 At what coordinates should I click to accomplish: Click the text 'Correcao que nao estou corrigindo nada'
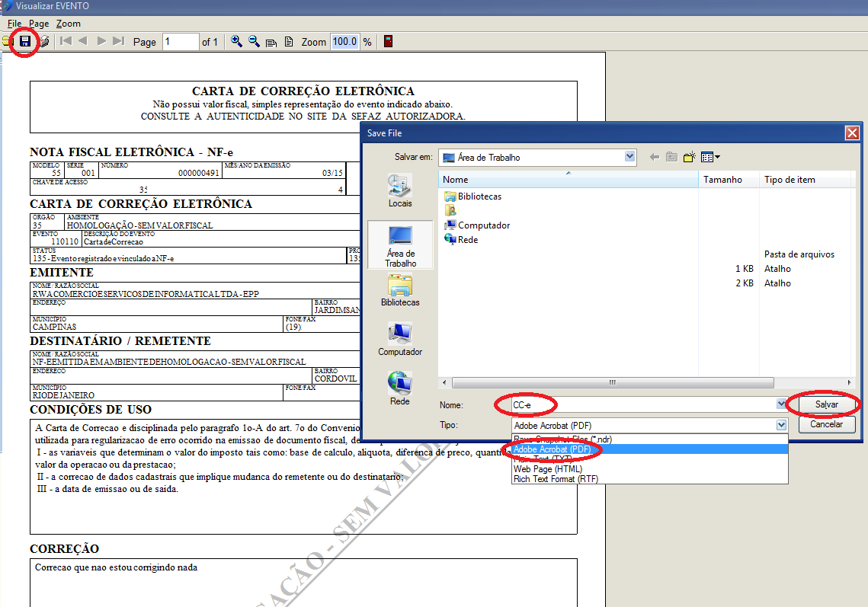click(x=117, y=567)
